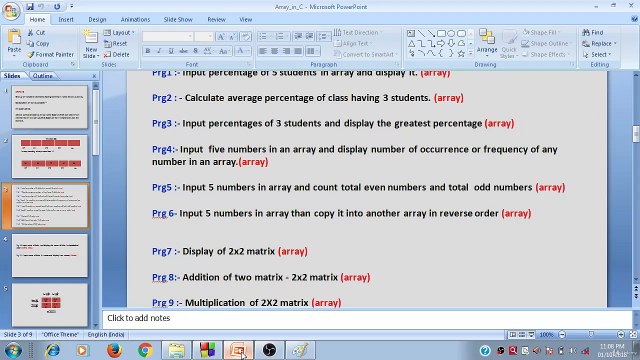Open the View tab
640x360 pixels.
pyautogui.click(x=246, y=19)
